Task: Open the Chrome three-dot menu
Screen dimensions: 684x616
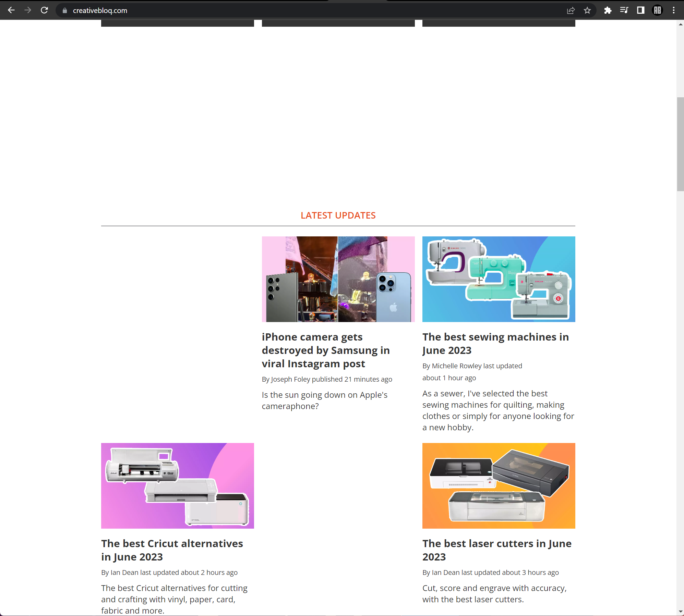Action: click(x=673, y=10)
